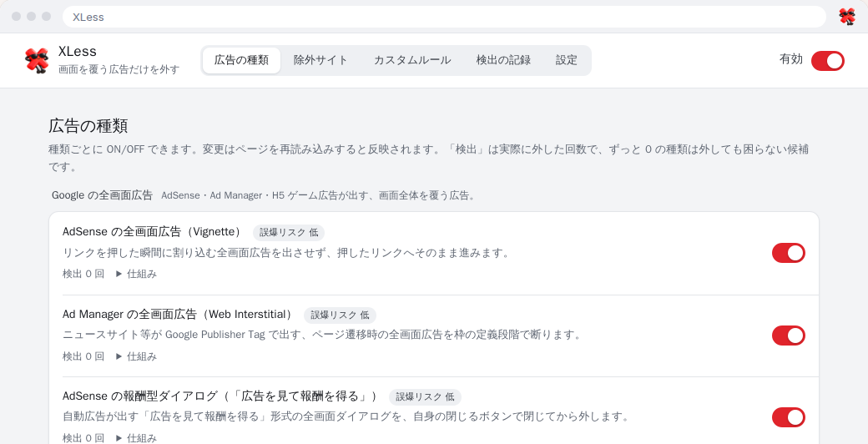Click 検出 0 回 under AdSense 報酬型ダイアログ
The height and width of the screenshot is (444, 868).
tap(83, 438)
